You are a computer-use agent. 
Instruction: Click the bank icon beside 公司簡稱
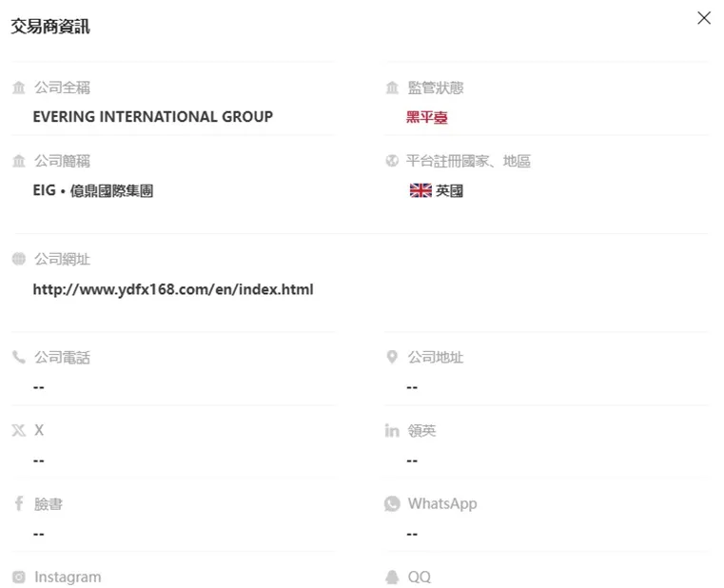coord(18,161)
